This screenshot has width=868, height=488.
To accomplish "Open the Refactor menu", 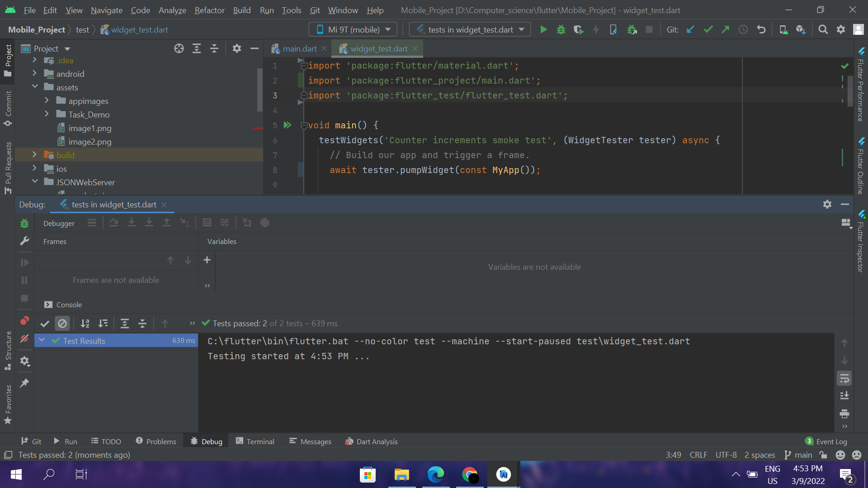I will [209, 10].
